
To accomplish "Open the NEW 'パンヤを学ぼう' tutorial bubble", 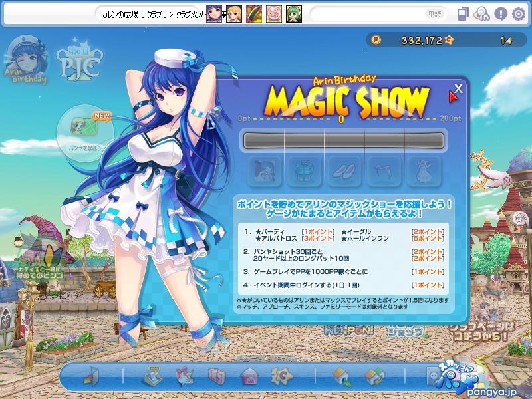I will (x=86, y=134).
